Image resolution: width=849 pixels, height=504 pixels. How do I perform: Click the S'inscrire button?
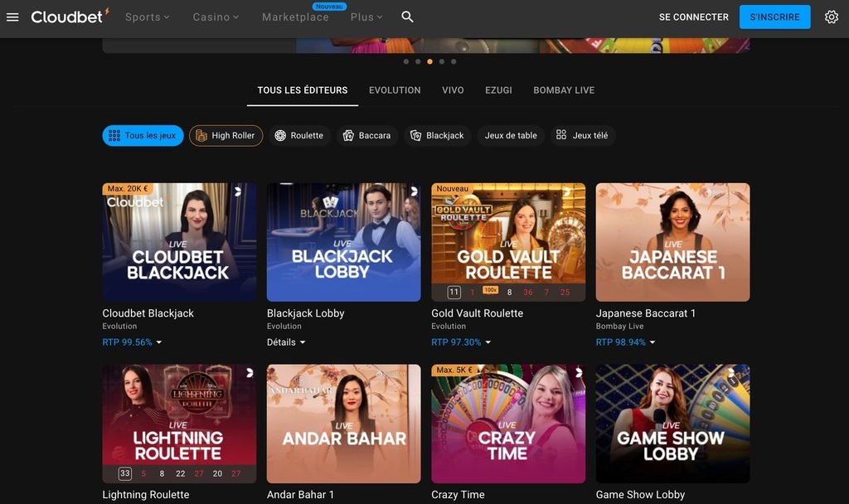point(774,17)
